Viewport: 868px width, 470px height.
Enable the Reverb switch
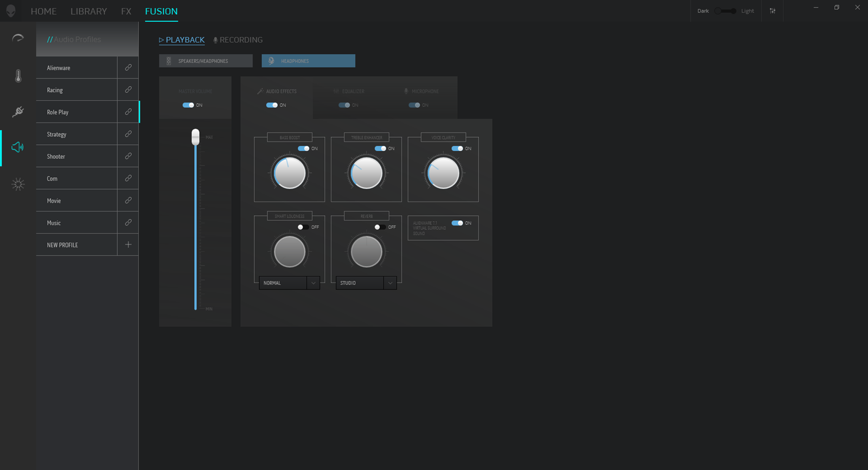click(x=380, y=227)
